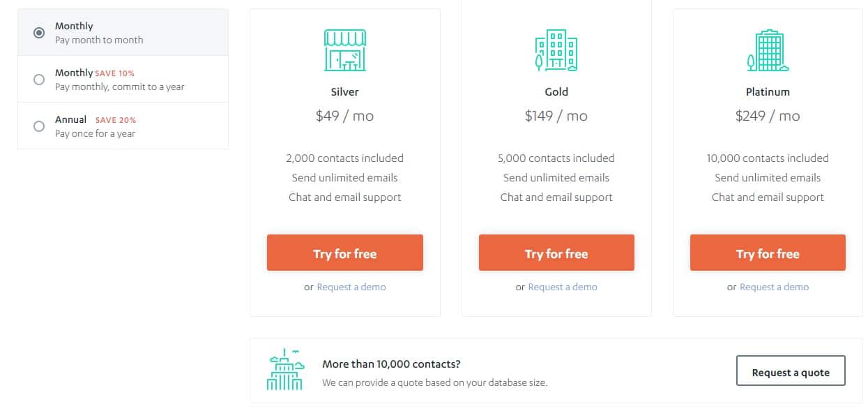This screenshot has width=868, height=411.
Task: Click Try for free under Gold
Action: tap(556, 253)
